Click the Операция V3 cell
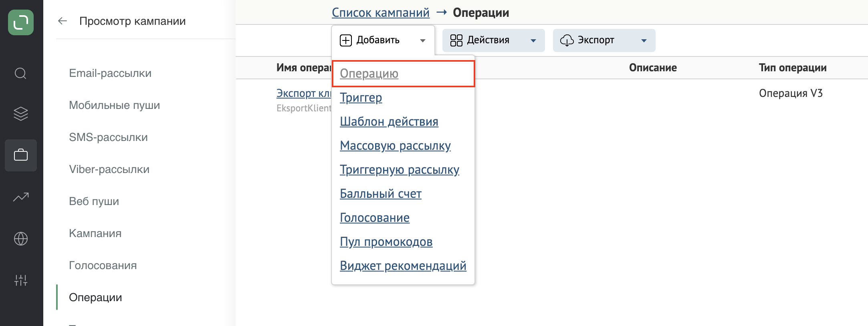The image size is (868, 326). click(x=791, y=93)
